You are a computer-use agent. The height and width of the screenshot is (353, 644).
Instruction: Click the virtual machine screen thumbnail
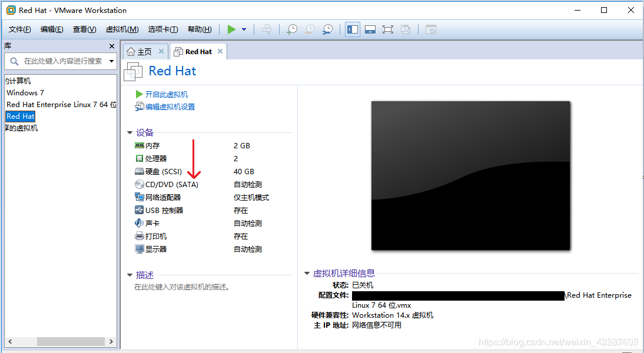[x=471, y=176]
